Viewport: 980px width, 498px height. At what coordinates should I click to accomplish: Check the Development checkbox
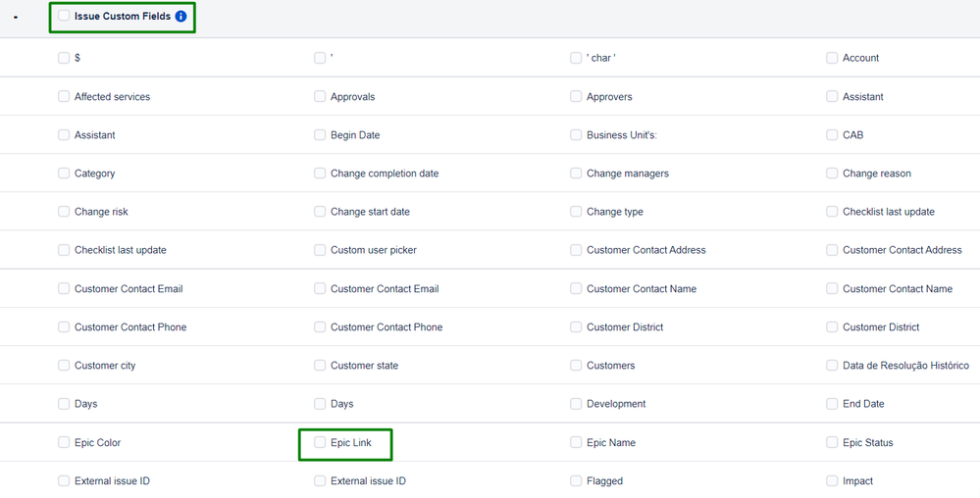(x=576, y=404)
